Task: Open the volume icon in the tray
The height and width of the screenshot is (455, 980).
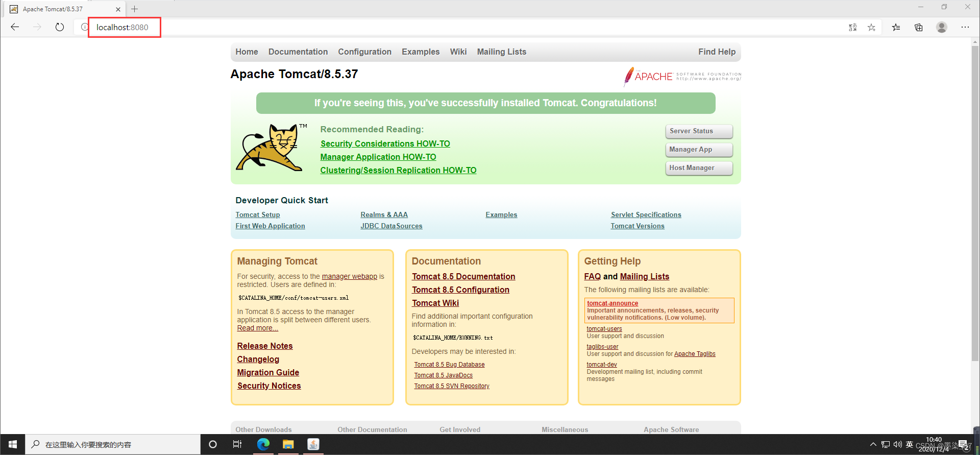Action: [898, 444]
